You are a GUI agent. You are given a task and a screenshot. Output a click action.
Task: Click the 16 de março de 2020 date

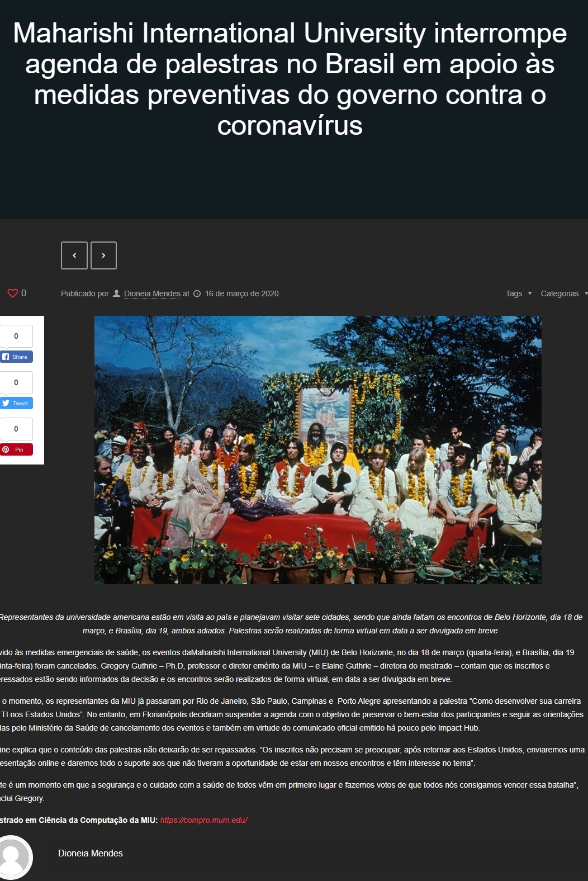pos(241,293)
